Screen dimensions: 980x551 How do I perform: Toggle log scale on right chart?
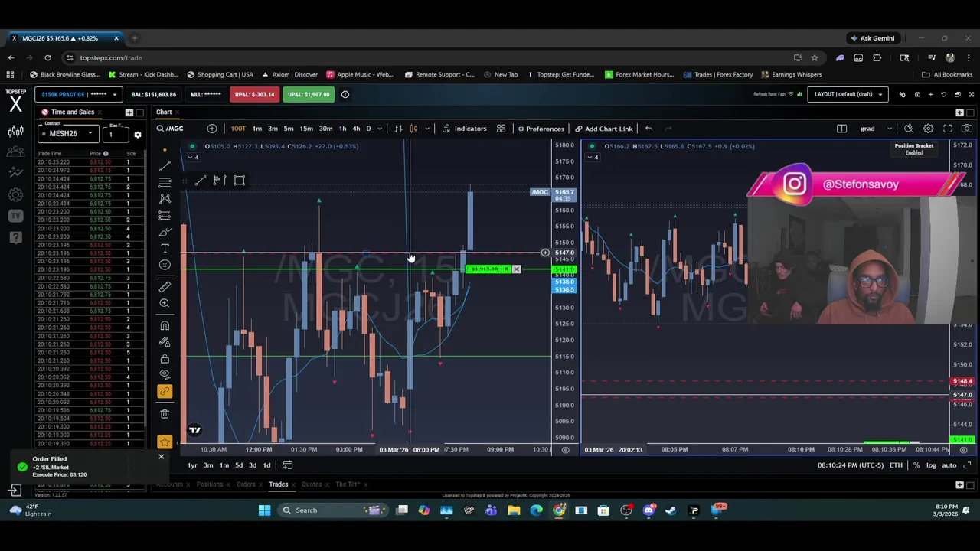(931, 465)
